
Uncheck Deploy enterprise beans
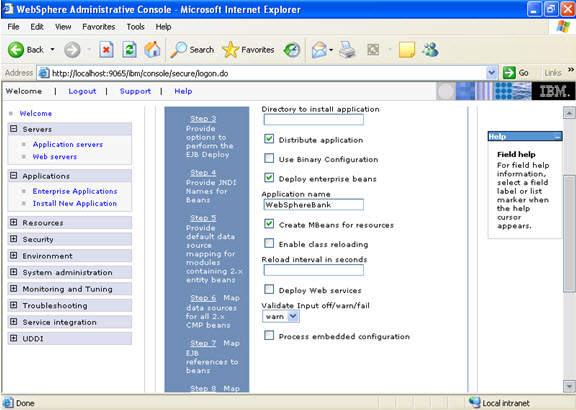[x=269, y=178]
